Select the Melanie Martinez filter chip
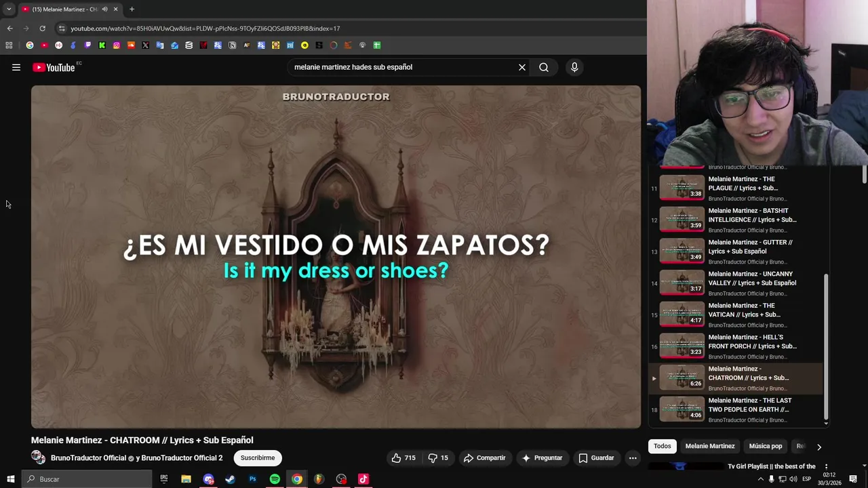This screenshot has width=868, height=488. (710, 446)
